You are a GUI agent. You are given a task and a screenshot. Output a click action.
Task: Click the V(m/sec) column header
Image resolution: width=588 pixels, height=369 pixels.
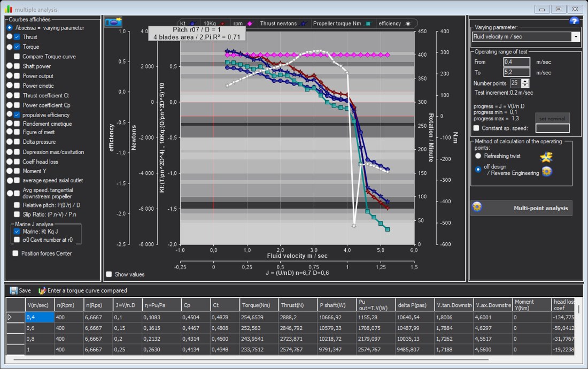click(x=40, y=305)
